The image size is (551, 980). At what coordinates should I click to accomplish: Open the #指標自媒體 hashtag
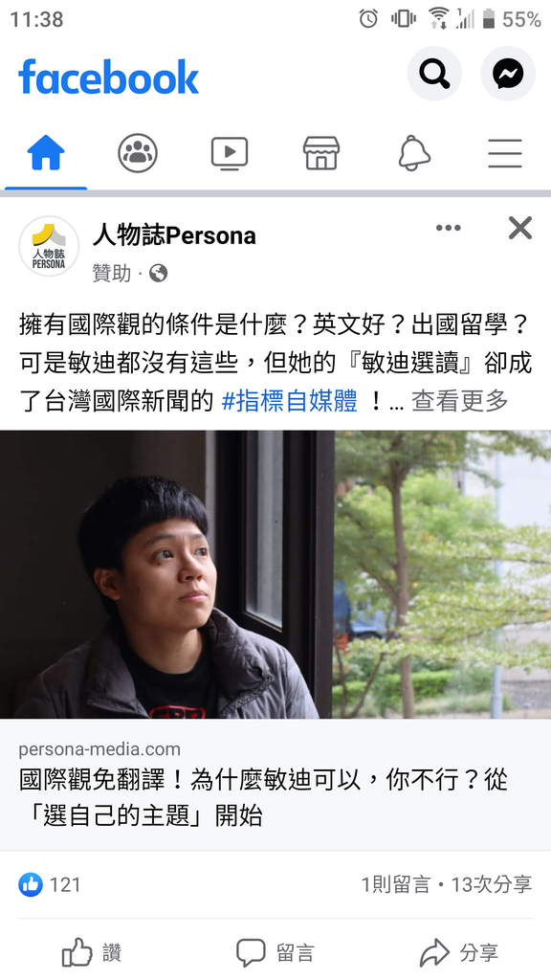click(289, 401)
